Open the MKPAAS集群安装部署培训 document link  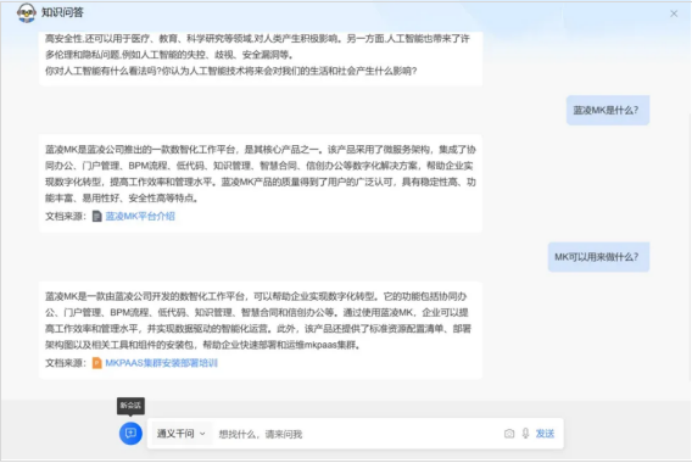click(161, 363)
